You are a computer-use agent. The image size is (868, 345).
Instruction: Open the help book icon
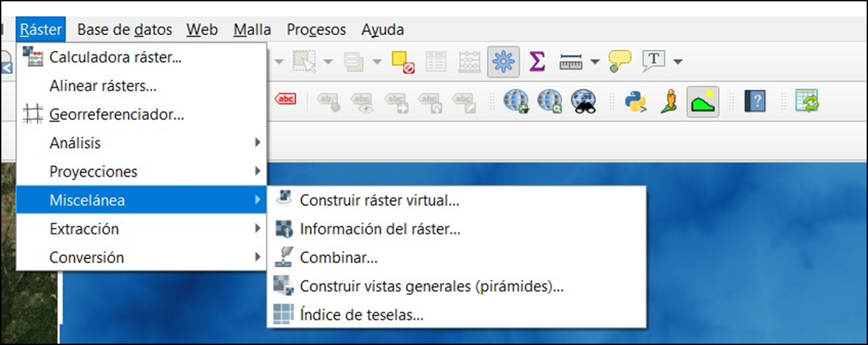point(754,102)
